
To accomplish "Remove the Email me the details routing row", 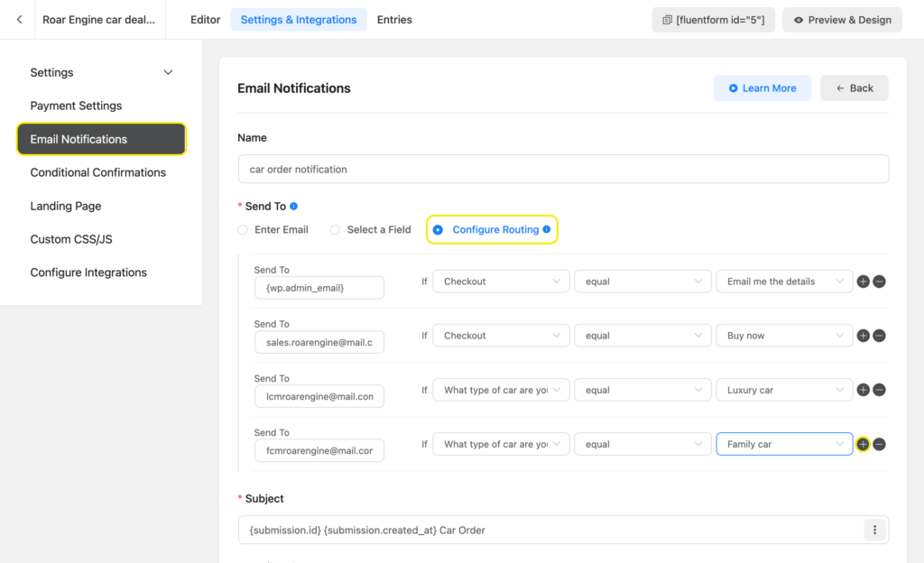I will [879, 281].
